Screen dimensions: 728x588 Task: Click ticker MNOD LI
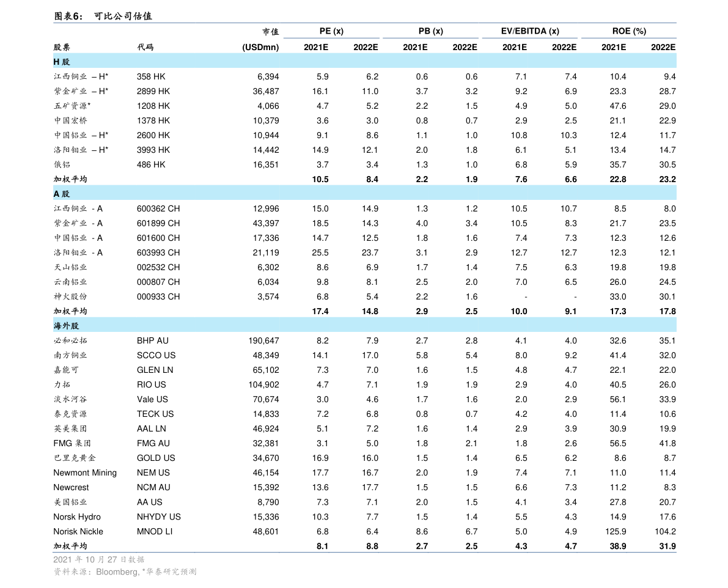155,532
